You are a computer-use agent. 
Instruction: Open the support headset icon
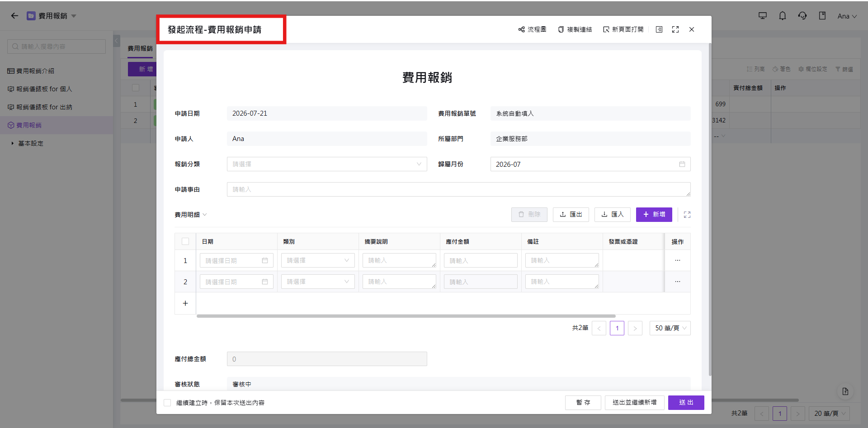point(802,16)
